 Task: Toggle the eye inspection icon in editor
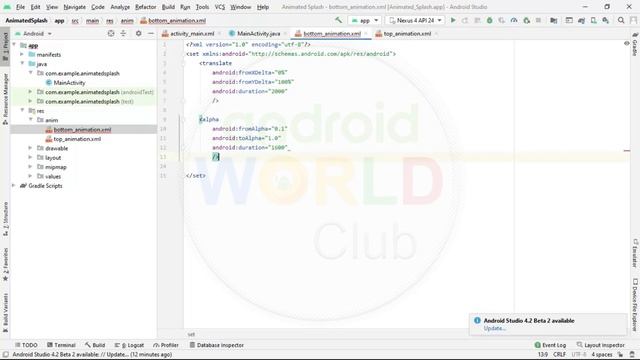pyautogui.click(x=627, y=43)
